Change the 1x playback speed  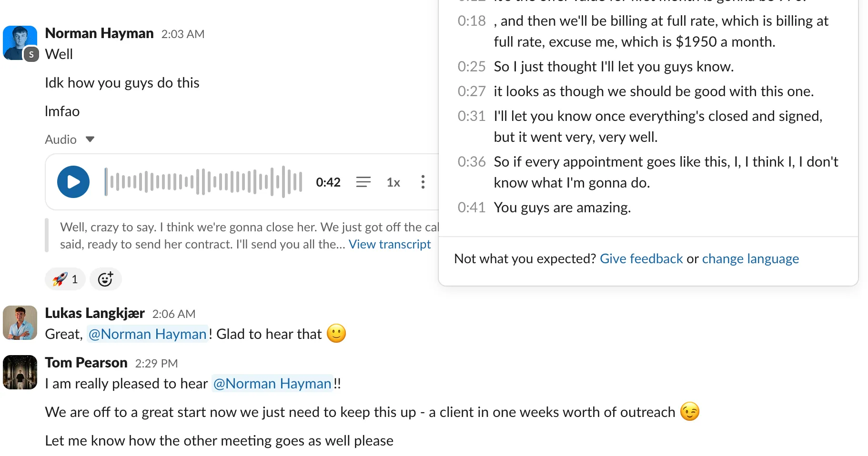393,182
